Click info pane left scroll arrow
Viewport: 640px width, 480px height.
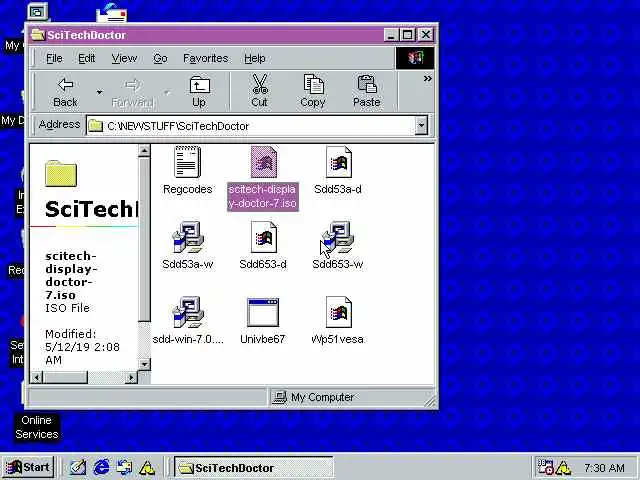coord(37,378)
